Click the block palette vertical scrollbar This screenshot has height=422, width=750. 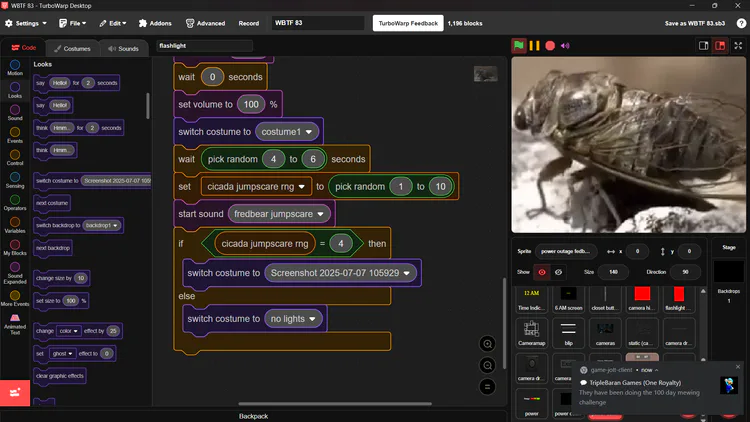pos(148,106)
